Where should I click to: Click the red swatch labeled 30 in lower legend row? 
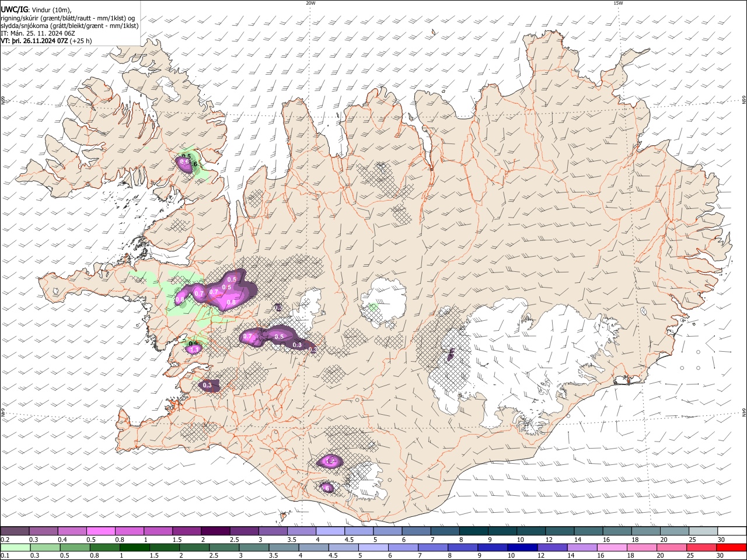[x=731, y=548]
